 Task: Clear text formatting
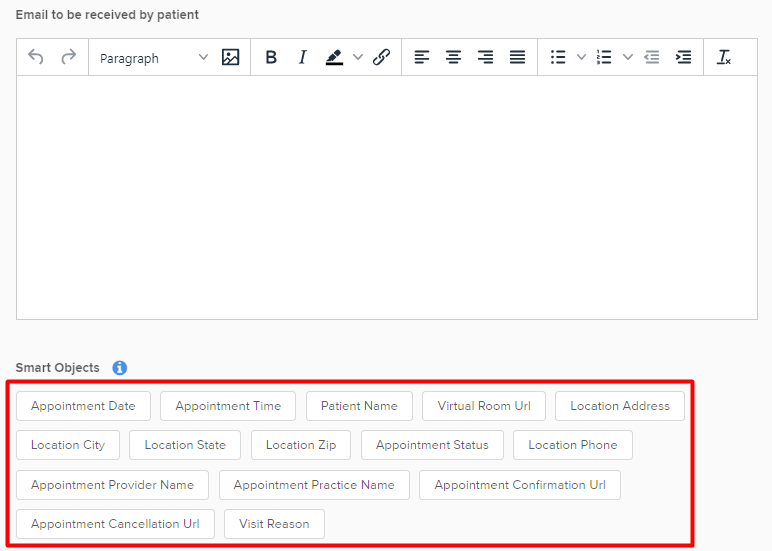point(724,57)
